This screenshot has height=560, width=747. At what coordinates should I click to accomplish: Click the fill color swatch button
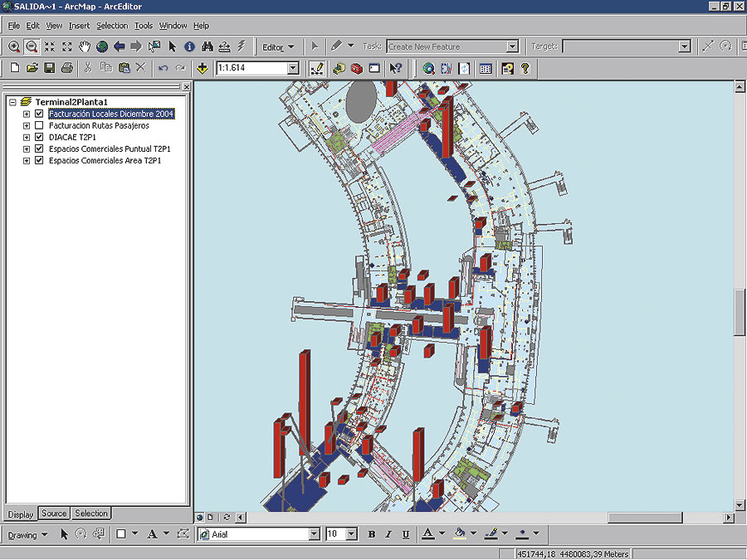click(460, 534)
